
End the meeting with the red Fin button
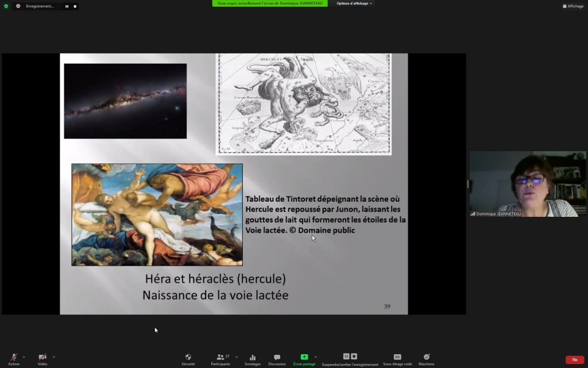tap(574, 360)
